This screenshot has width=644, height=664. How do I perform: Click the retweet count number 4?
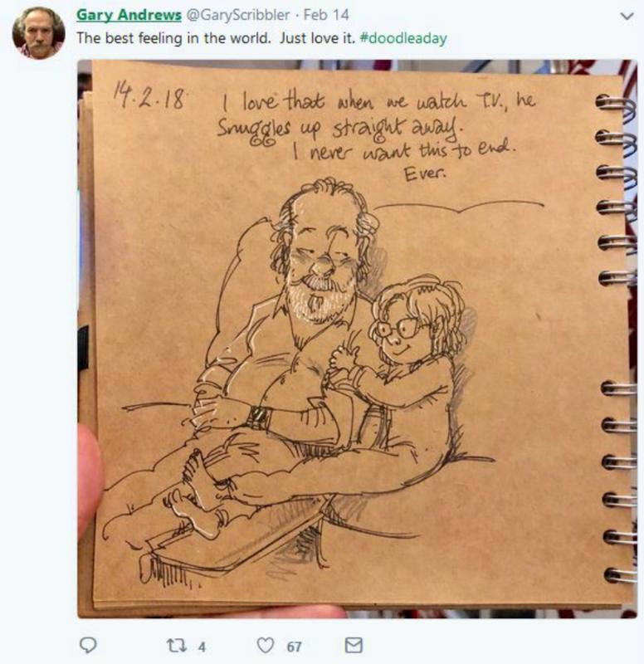tap(202, 647)
